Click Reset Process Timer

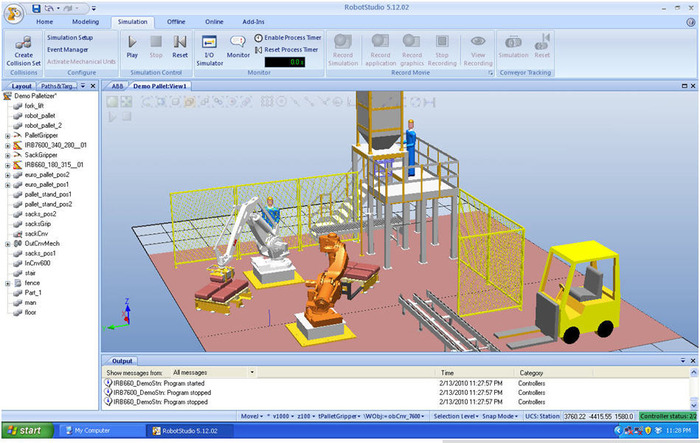[287, 50]
